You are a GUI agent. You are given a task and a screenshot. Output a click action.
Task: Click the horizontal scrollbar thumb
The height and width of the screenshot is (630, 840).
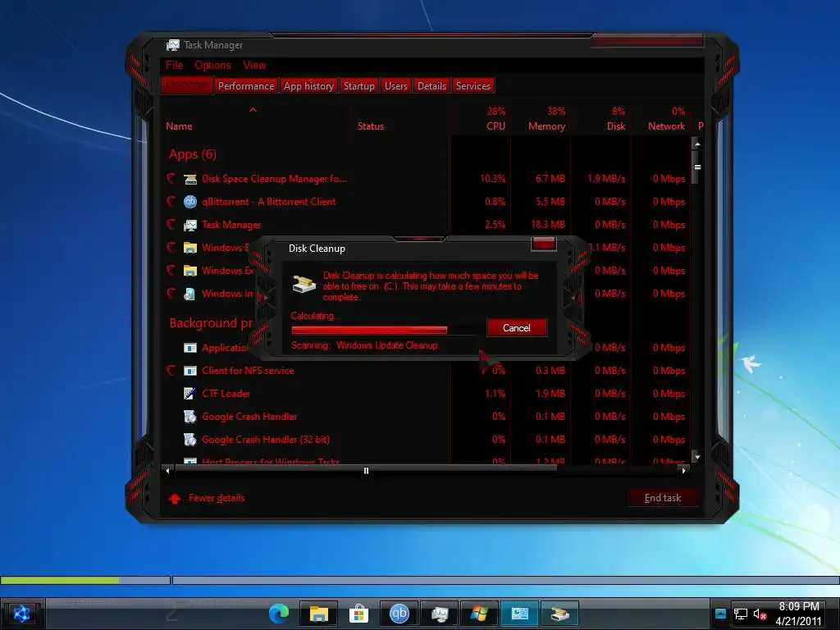point(366,470)
